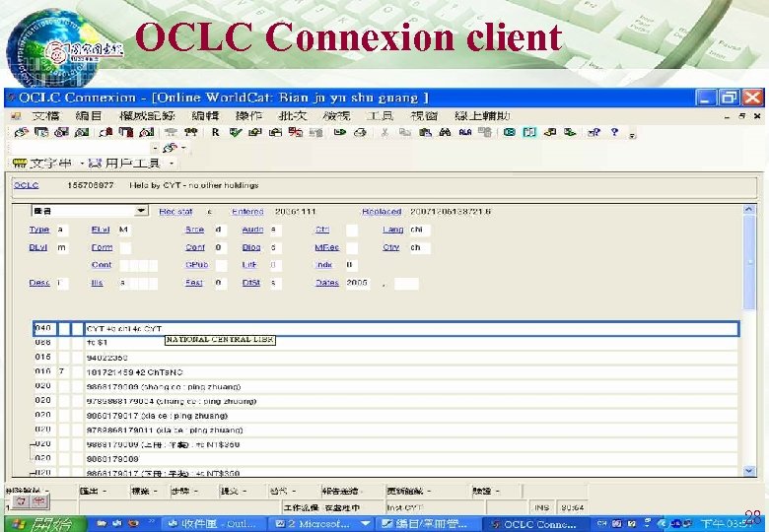The width and height of the screenshot is (769, 532).
Task: Open the 文檔 menu
Action: pyautogui.click(x=45, y=116)
